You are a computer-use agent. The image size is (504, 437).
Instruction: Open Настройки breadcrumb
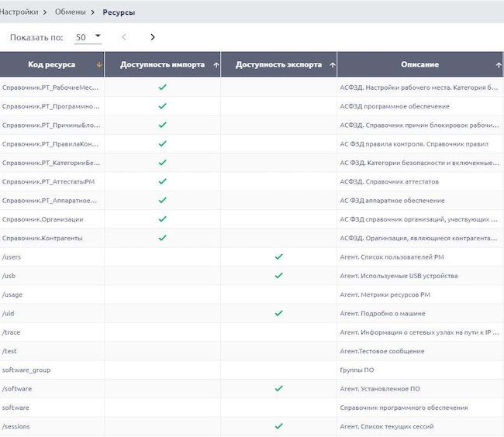click(x=19, y=12)
